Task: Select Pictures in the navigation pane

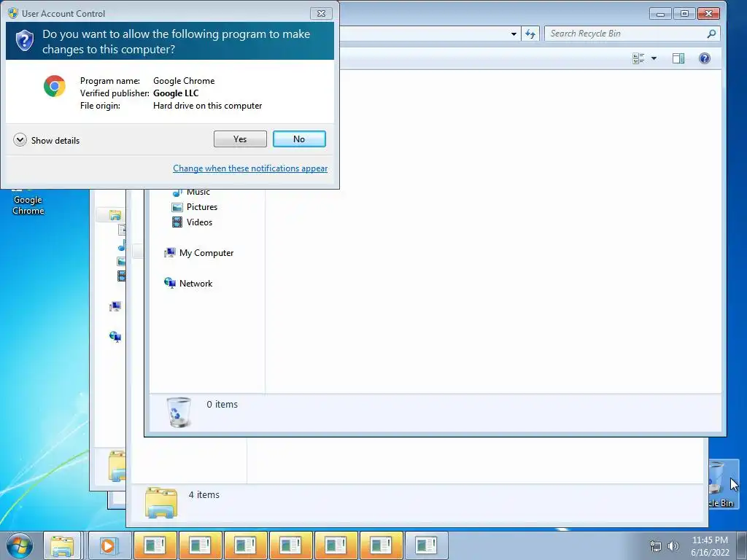Action: click(x=201, y=207)
